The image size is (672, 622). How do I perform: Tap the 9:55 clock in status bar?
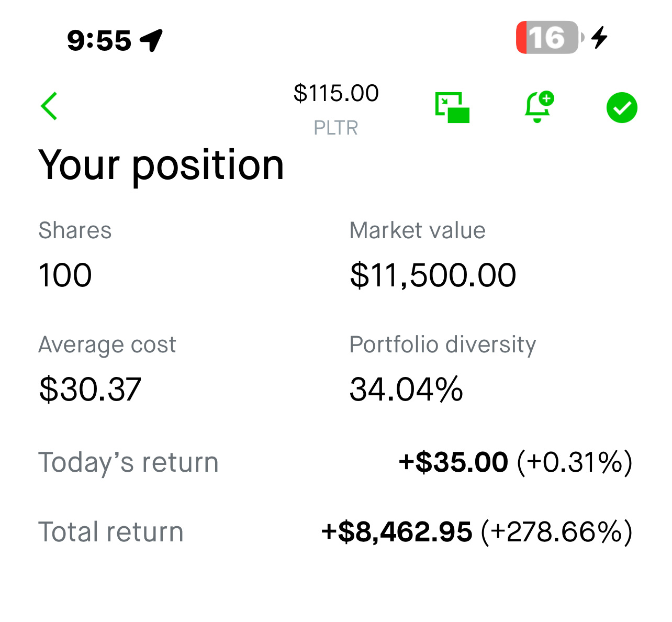99,40
